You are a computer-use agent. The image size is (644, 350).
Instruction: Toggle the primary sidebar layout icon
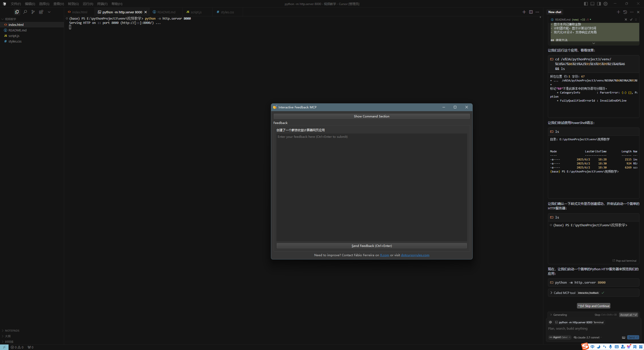point(586,4)
